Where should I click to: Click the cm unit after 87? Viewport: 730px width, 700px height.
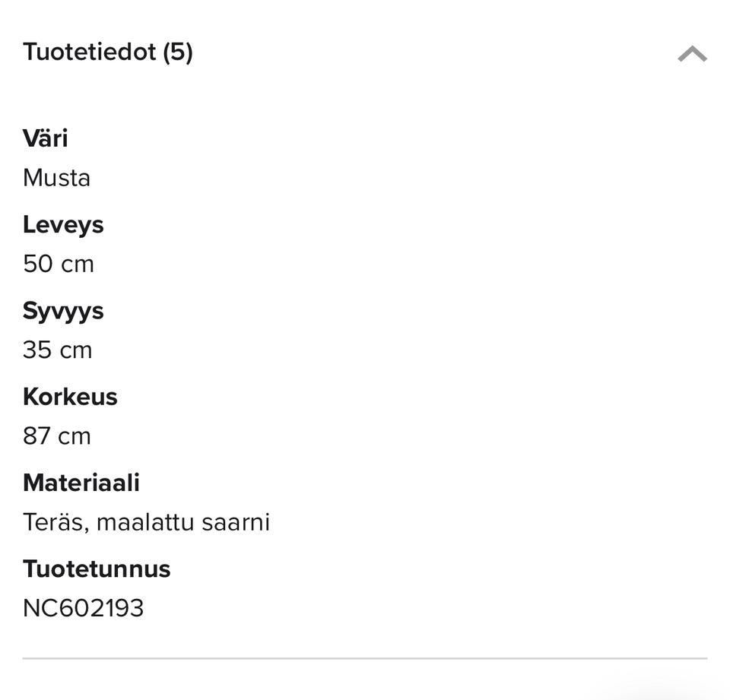click(x=75, y=436)
